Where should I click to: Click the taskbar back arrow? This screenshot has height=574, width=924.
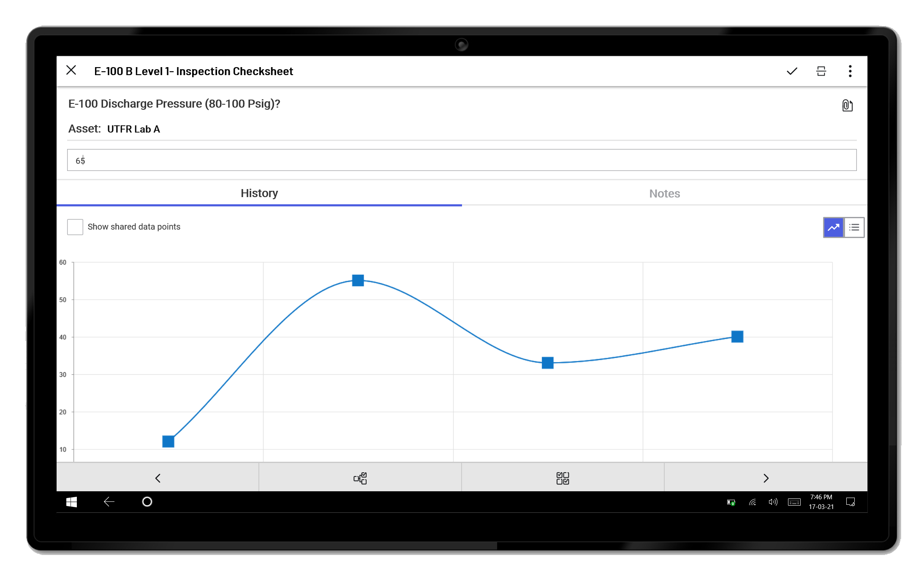click(x=109, y=502)
